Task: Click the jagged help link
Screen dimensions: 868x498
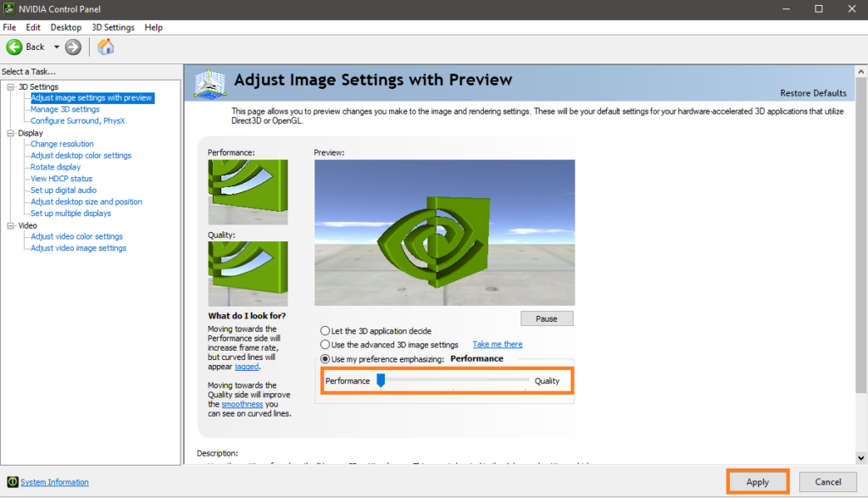Action: [x=247, y=367]
